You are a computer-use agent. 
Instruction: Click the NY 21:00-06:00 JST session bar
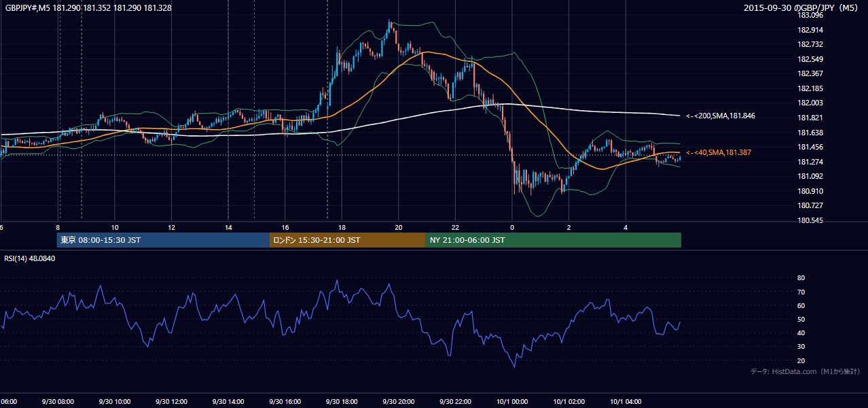tap(554, 240)
